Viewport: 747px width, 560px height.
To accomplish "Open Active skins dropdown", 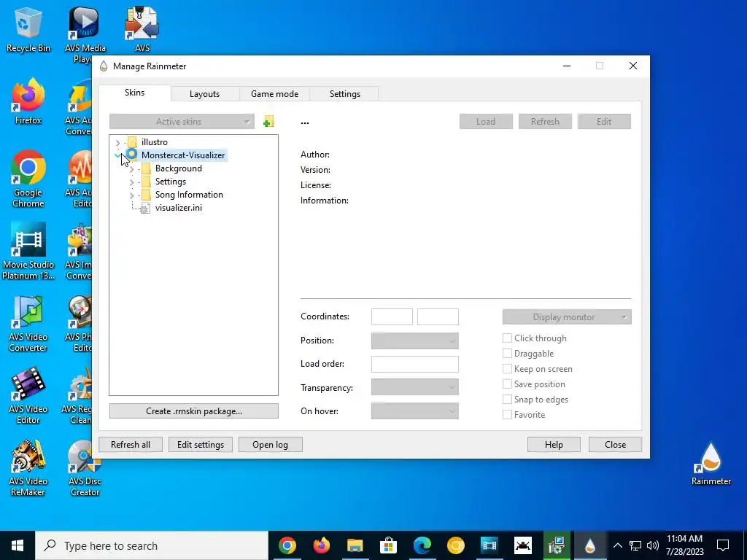I will (x=182, y=122).
